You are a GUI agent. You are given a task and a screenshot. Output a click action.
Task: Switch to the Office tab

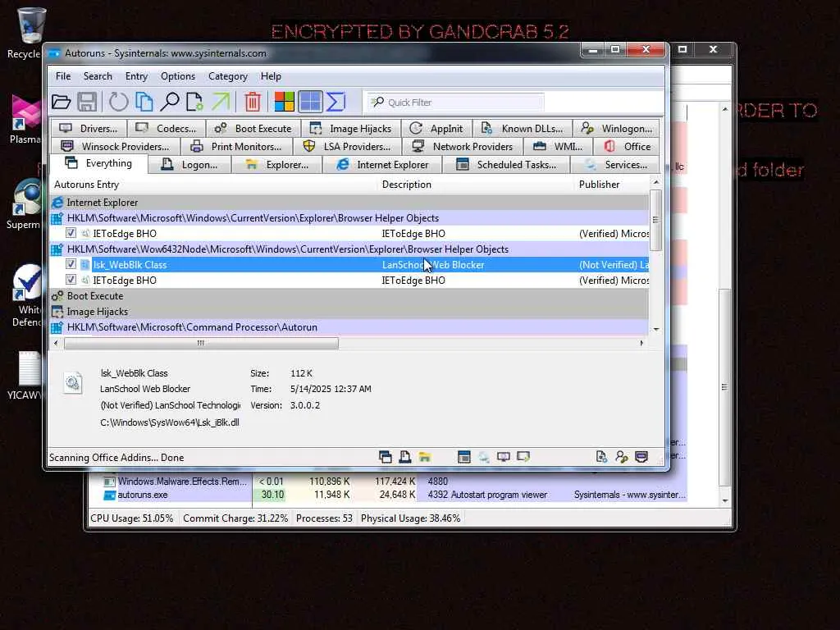pyautogui.click(x=627, y=146)
